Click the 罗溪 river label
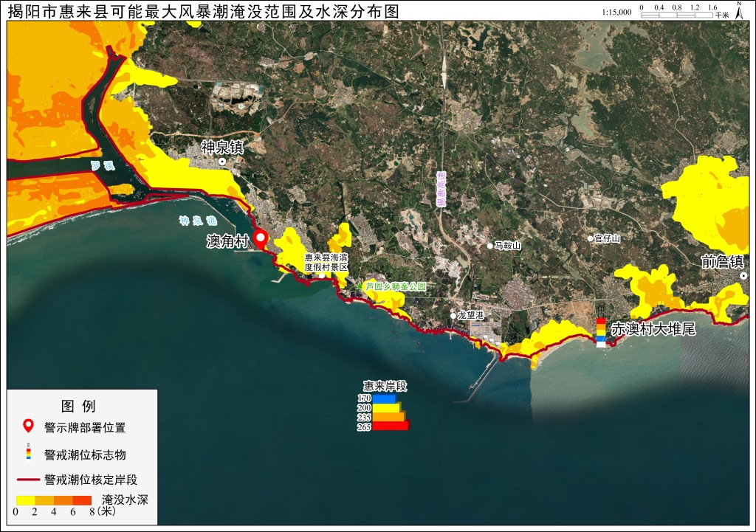This screenshot has height=532, width=756. [x=103, y=166]
